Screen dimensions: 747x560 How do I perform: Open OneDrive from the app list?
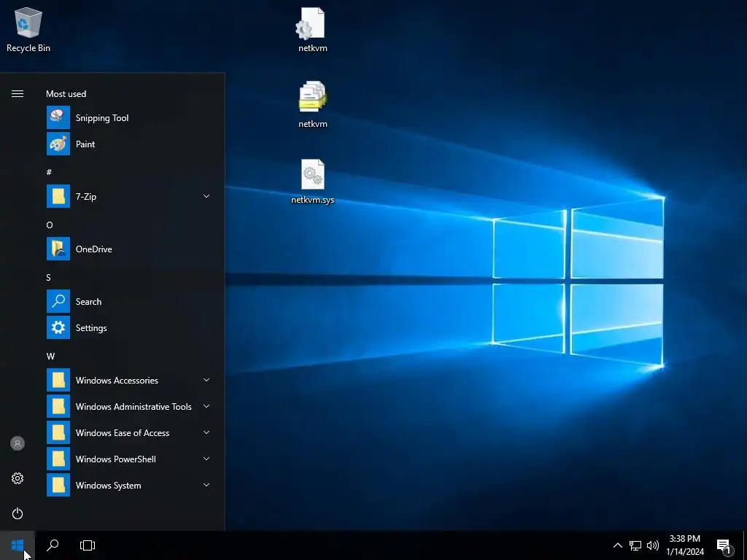tap(128, 249)
